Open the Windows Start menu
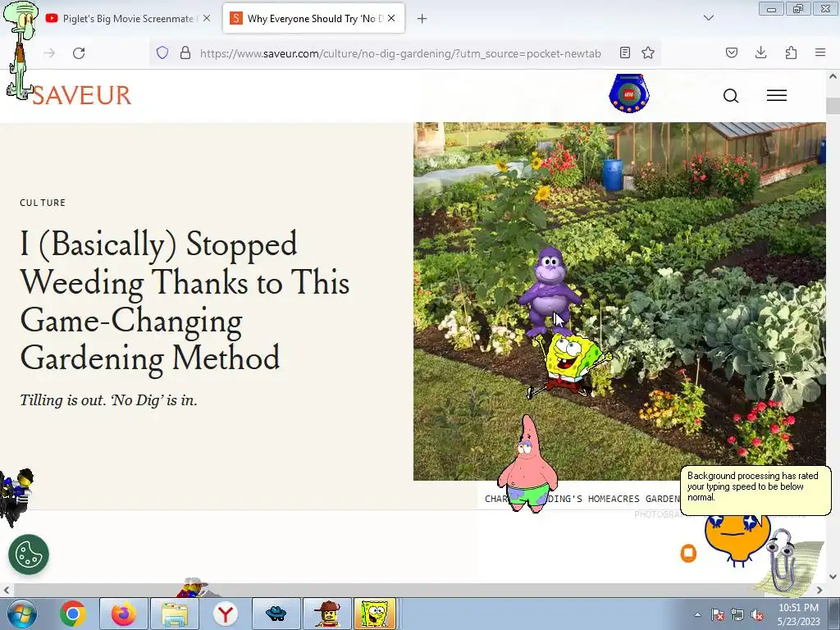The width and height of the screenshot is (840, 630). click(21, 614)
